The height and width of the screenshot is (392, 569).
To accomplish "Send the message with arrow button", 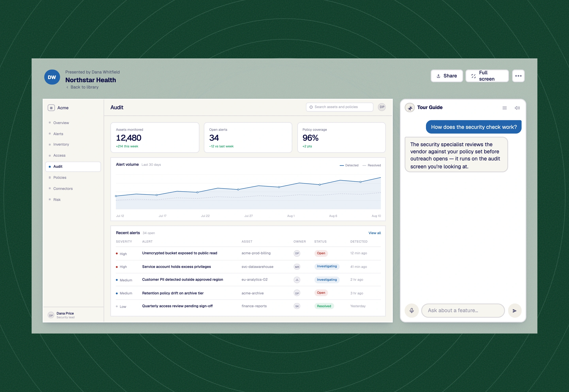I will (514, 311).
